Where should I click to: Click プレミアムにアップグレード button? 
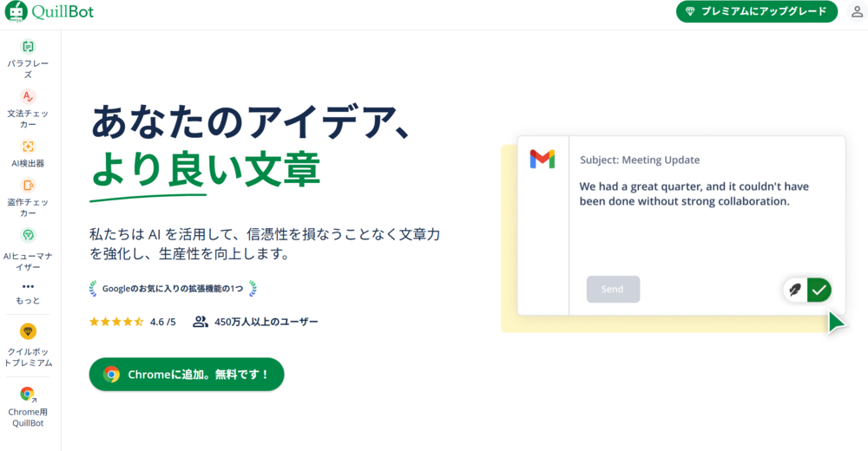coord(757,11)
